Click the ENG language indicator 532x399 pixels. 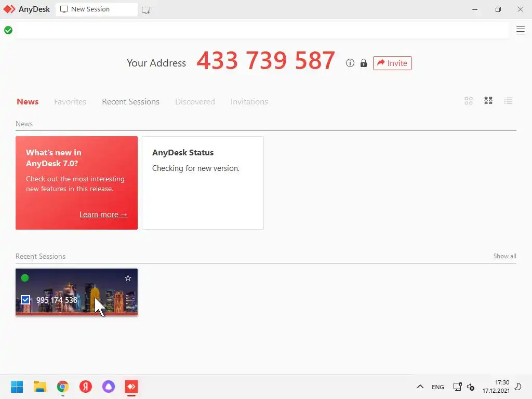[437, 387]
